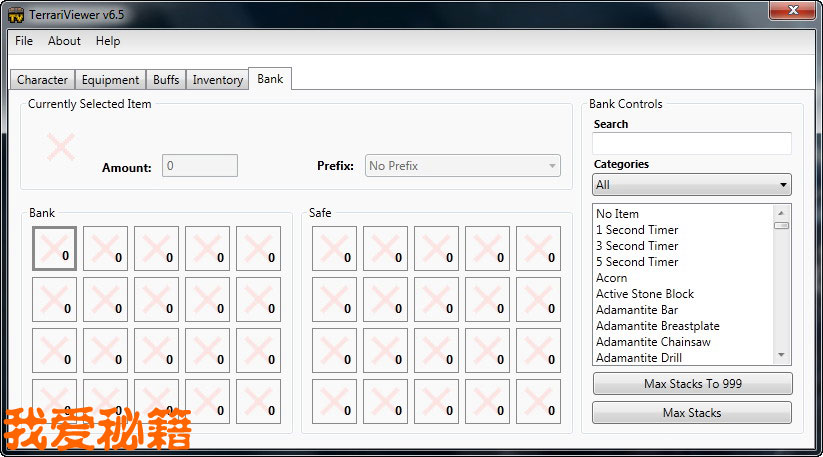Click the TerrariViewer app icon in title bar

coord(16,14)
